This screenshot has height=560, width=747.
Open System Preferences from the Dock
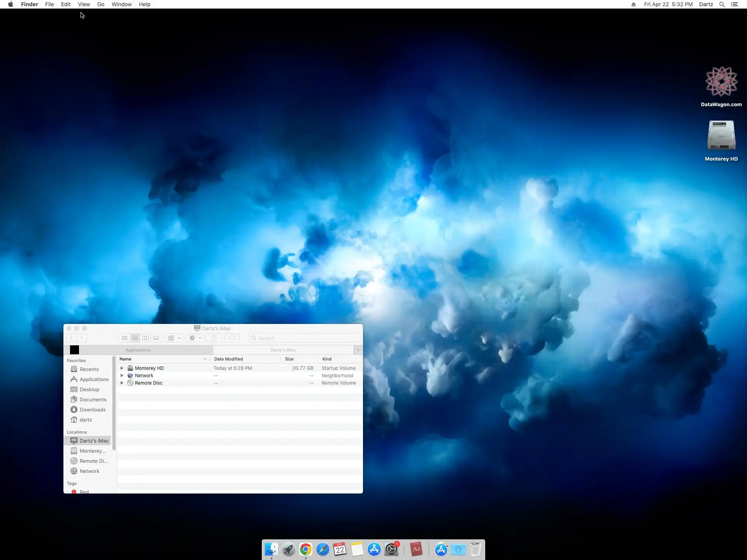coord(391,549)
